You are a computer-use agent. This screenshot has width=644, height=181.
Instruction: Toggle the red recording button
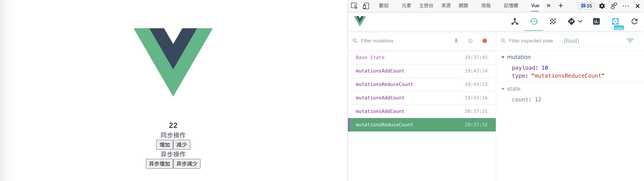coord(484,41)
